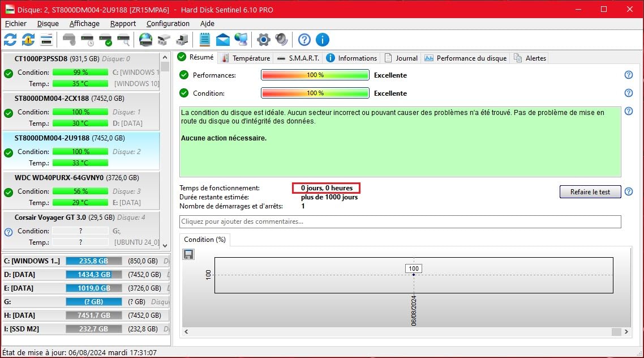
Task: Click the blue info circle toolbar icon
Action: tap(323, 40)
